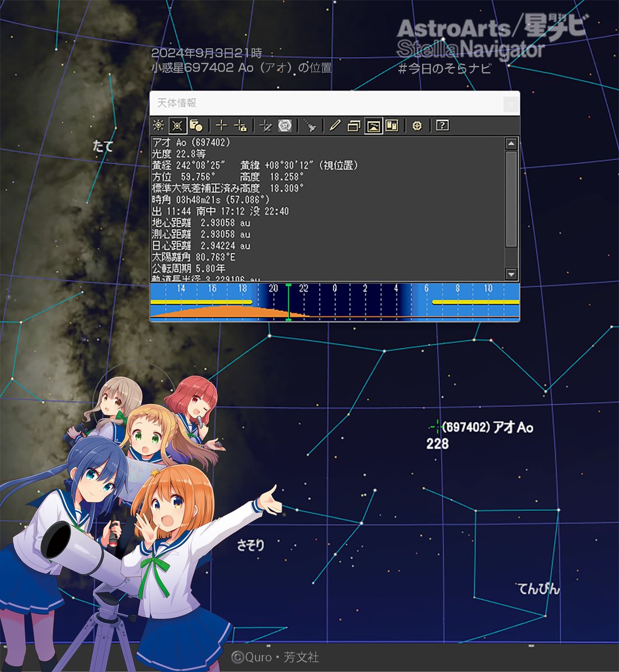
Task: Click the two-panel layout icon
Action: click(392, 125)
